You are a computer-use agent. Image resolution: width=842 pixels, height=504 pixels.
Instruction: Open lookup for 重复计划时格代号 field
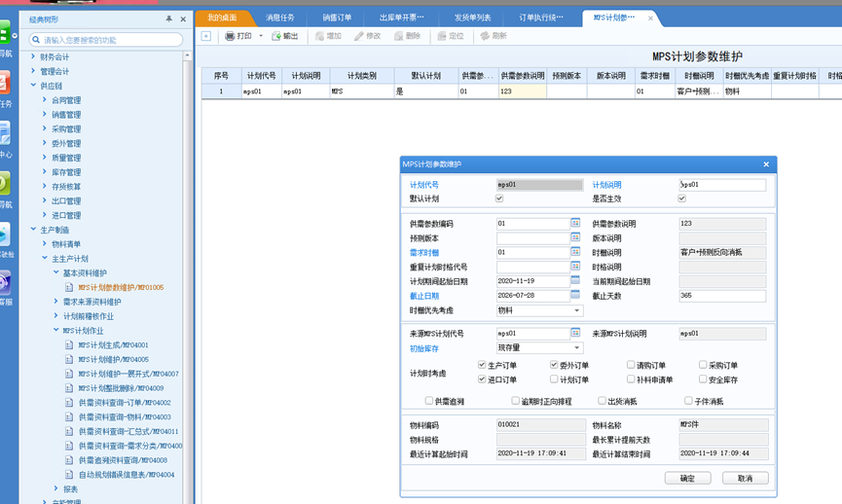tap(575, 267)
